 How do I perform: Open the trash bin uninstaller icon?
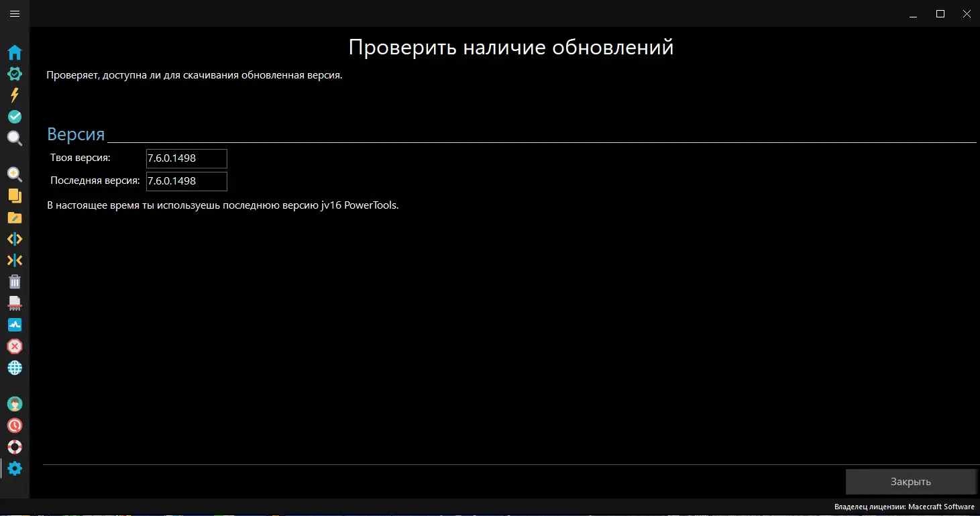coord(15,282)
